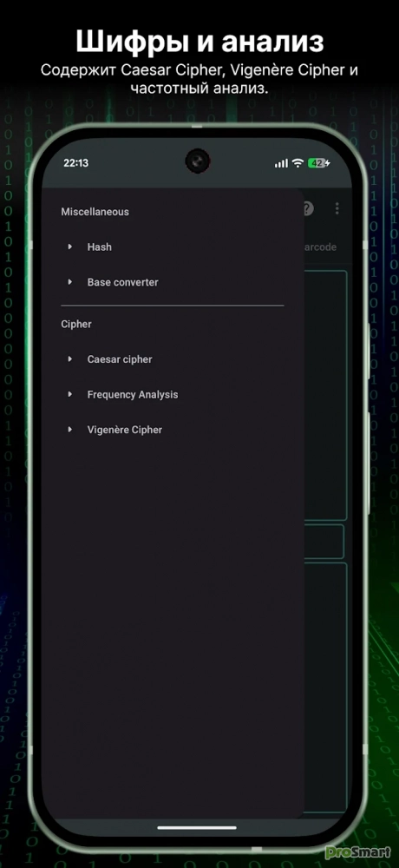Open the three-dot overflow menu
399x868 pixels.
337,208
